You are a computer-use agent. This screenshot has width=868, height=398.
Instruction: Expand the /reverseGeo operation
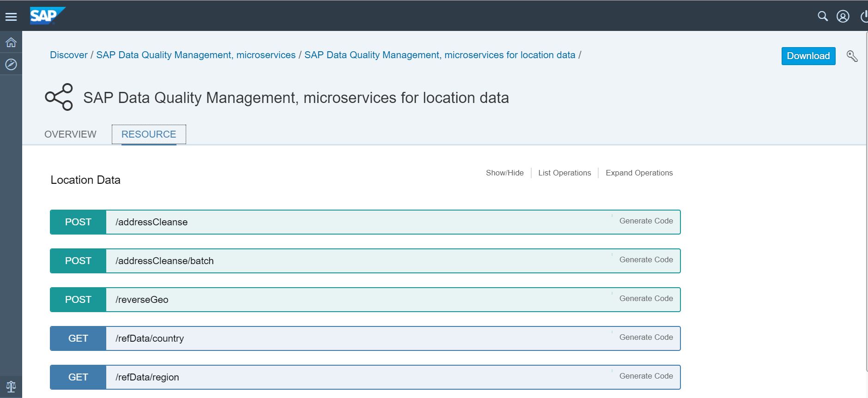pyautogui.click(x=365, y=300)
